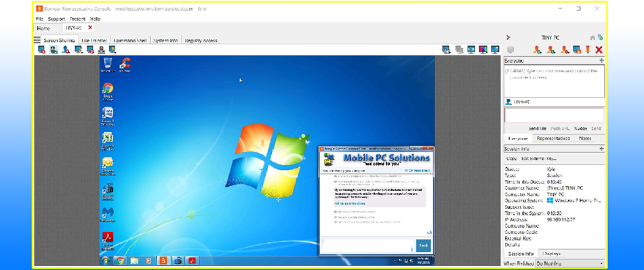Click the Outlook envelope desktop shortcut
The width and height of the screenshot is (644, 270).
point(108,166)
